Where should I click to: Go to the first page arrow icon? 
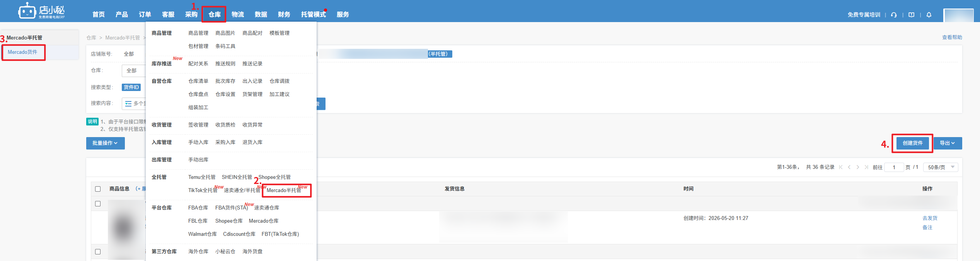(841, 167)
